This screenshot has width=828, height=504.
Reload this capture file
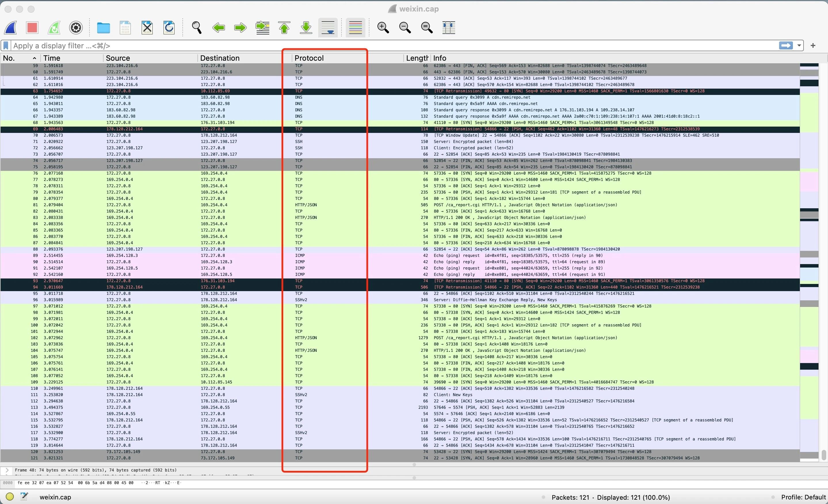coord(169,28)
